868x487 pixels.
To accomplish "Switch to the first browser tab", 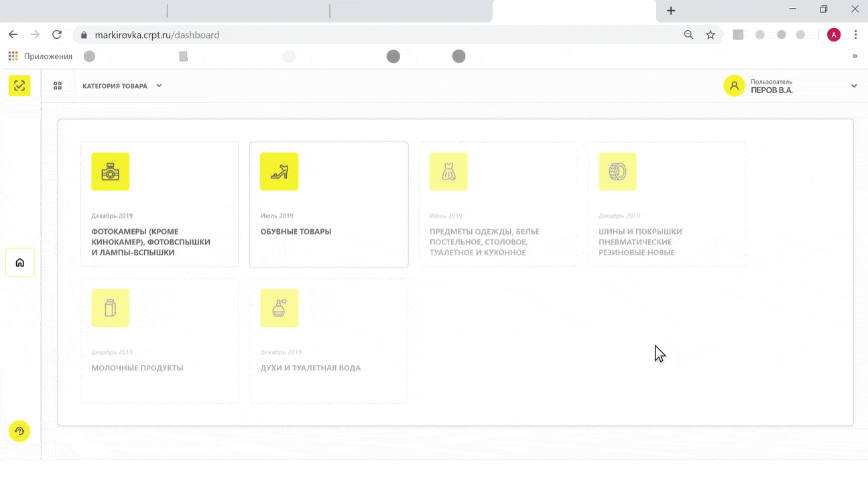I will 84,11.
